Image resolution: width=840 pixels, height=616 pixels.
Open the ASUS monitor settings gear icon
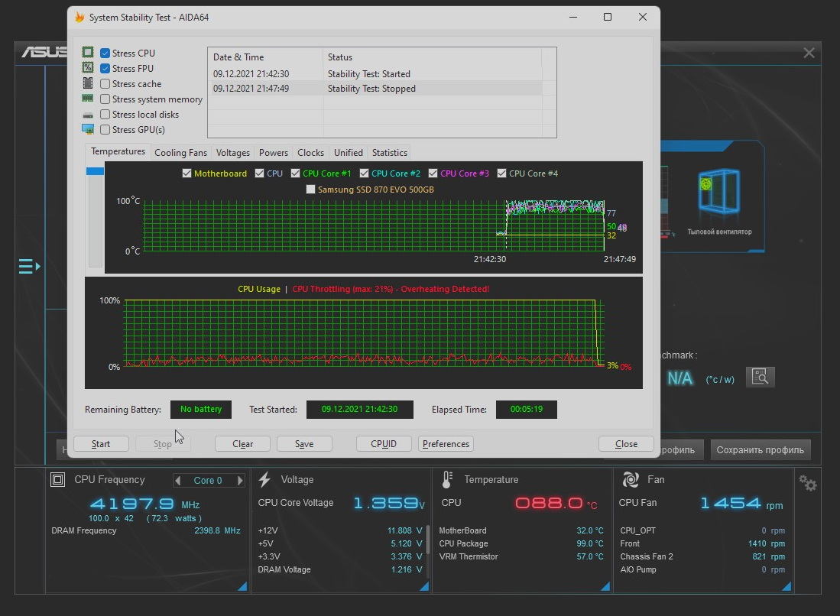[x=808, y=483]
